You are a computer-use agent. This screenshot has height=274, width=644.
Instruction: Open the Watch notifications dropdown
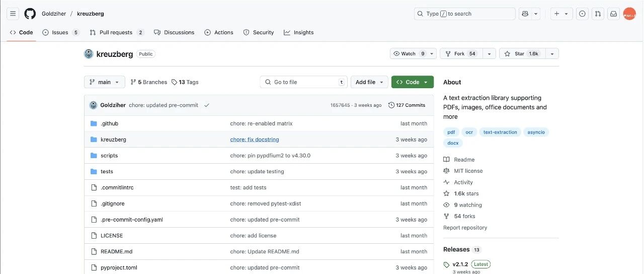click(413, 53)
